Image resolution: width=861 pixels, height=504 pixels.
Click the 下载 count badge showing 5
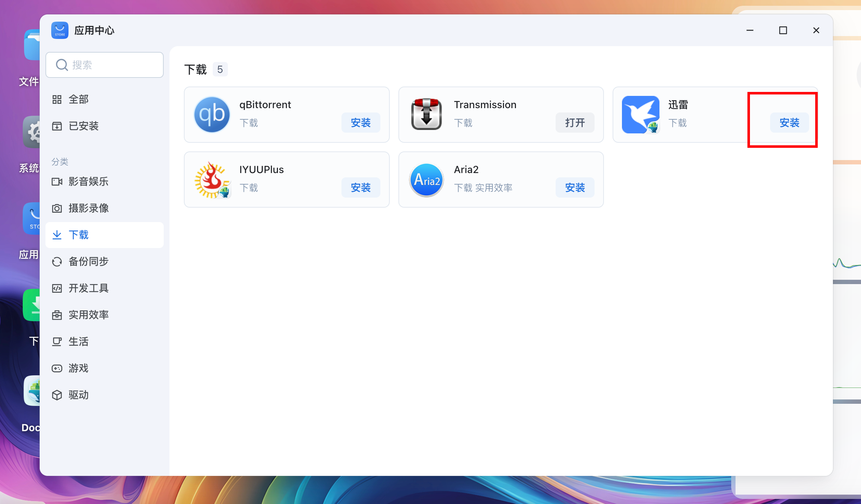[x=220, y=69]
